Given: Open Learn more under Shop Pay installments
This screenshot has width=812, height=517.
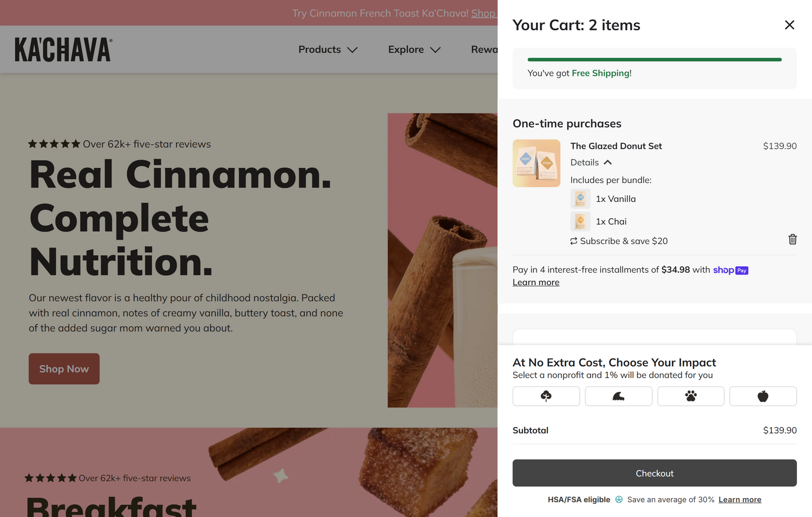Looking at the screenshot, I should click(x=536, y=282).
